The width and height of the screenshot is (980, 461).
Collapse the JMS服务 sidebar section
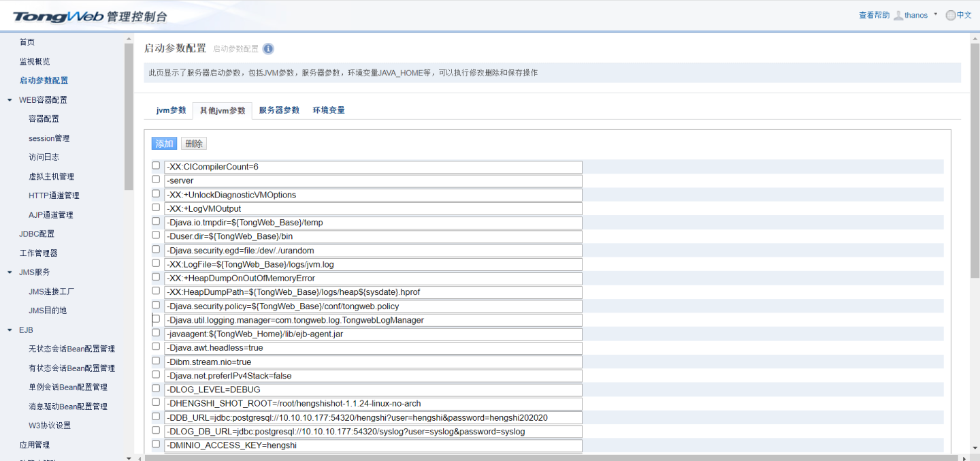point(10,272)
